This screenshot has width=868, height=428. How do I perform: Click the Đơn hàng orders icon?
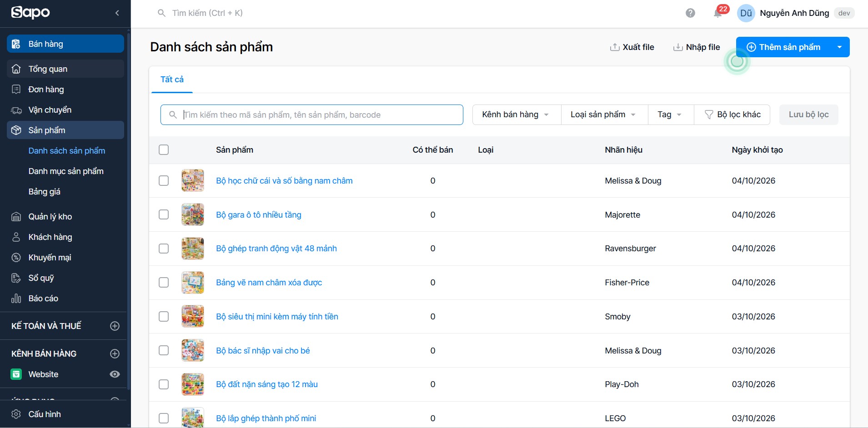click(x=16, y=90)
